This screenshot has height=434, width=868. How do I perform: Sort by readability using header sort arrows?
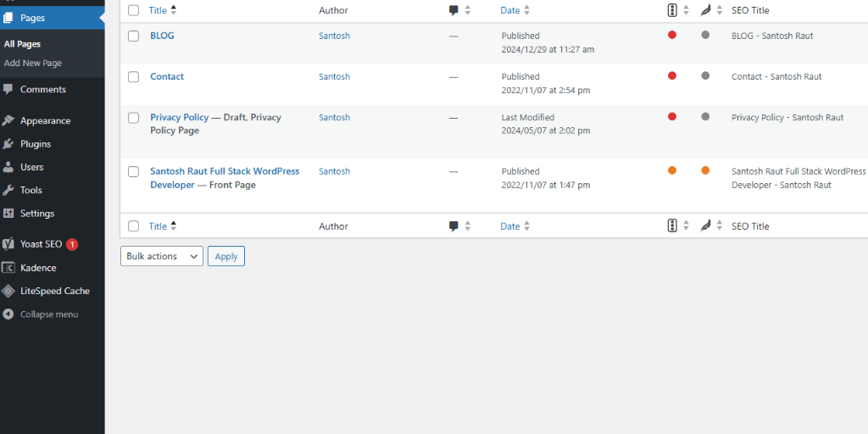(719, 10)
